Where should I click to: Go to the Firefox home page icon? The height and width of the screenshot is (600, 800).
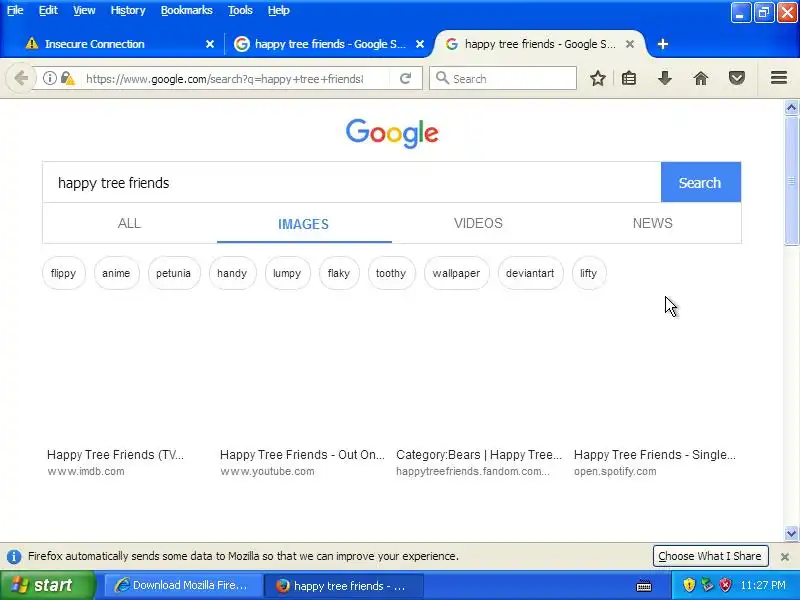[701, 78]
